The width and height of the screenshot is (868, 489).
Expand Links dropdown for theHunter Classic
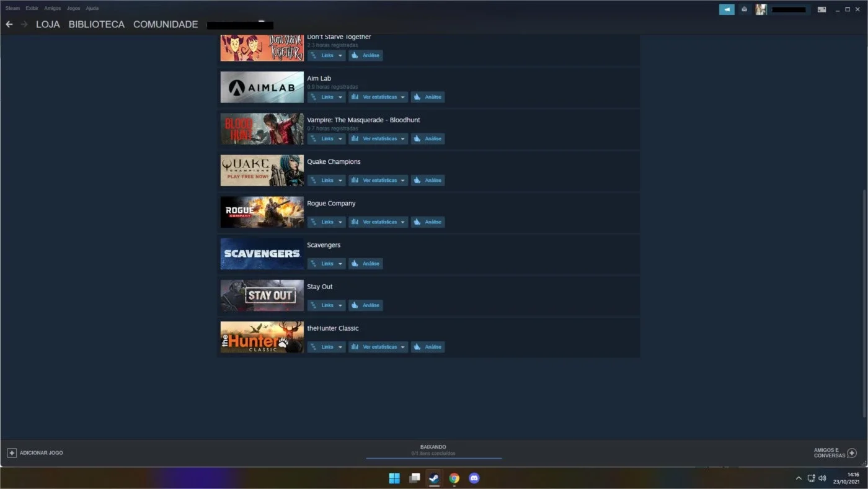(x=326, y=347)
